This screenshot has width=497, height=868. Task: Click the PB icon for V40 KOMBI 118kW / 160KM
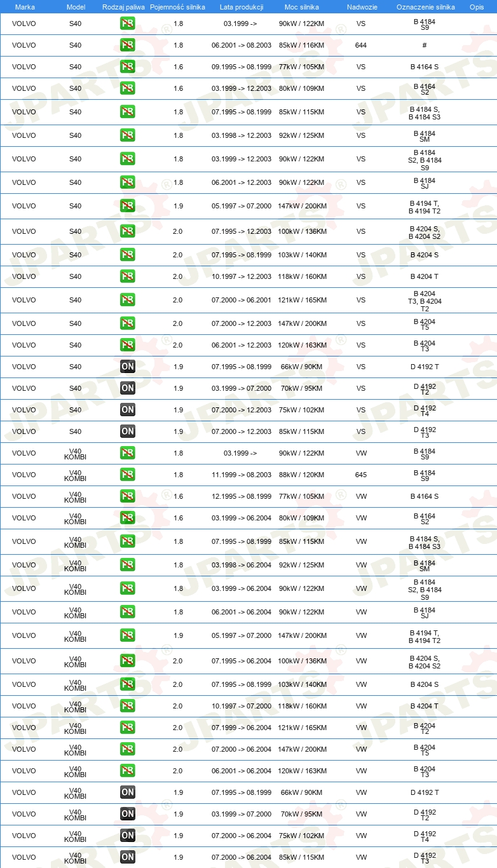click(x=127, y=706)
